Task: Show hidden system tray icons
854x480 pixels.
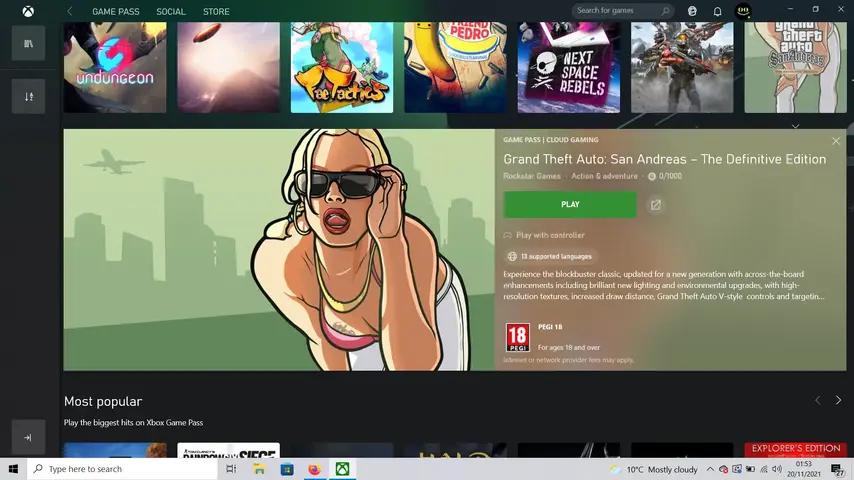Action: 710,469
